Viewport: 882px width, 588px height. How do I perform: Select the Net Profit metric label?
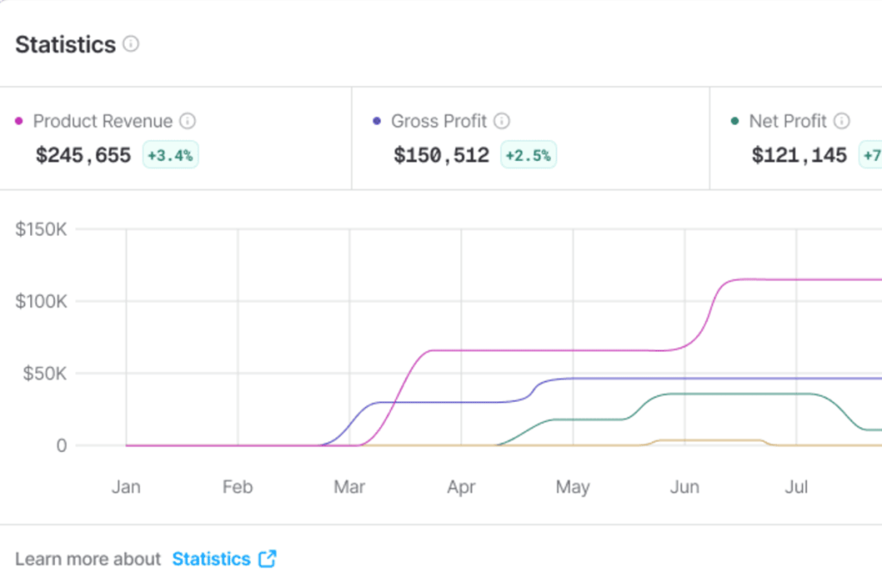click(787, 121)
